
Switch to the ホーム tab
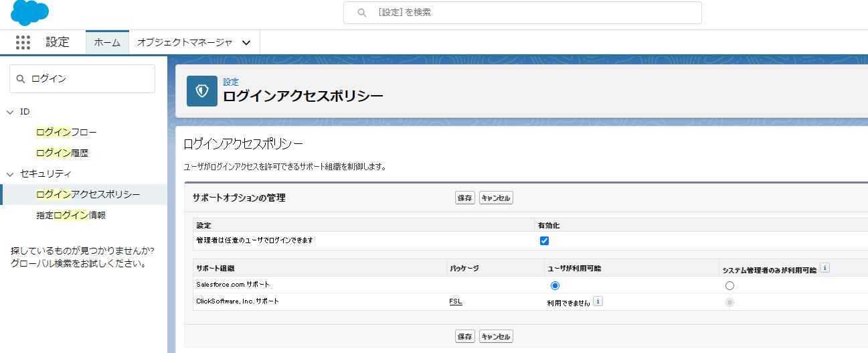pos(107,43)
